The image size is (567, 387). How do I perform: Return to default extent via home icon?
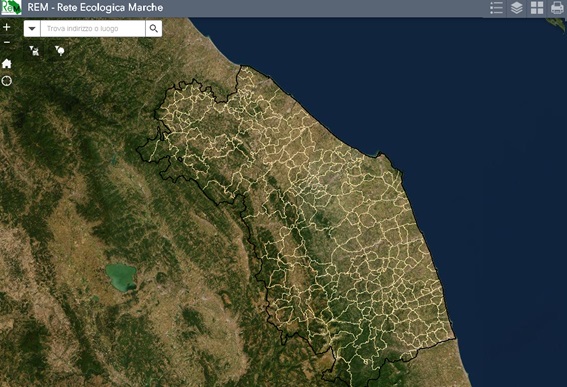pyautogui.click(x=7, y=64)
